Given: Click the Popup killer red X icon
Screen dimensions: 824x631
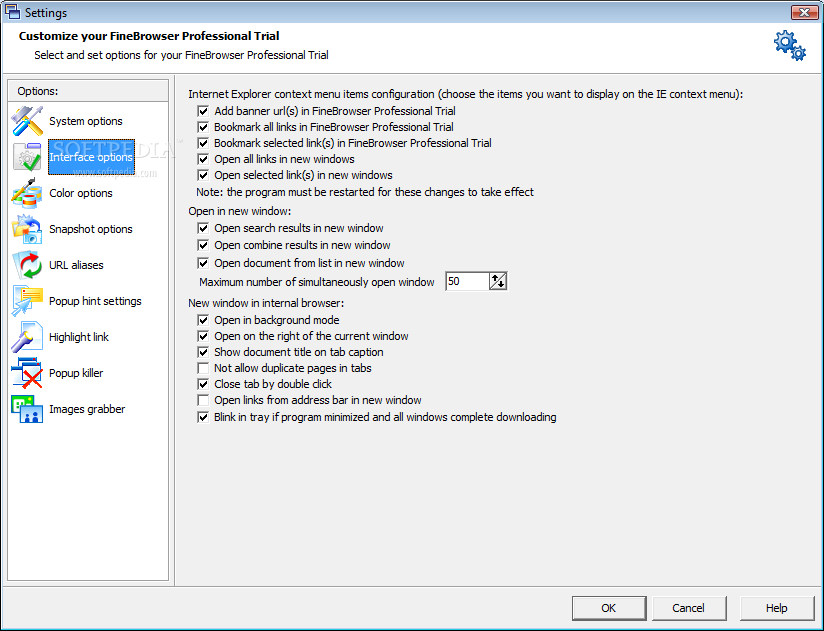Looking at the screenshot, I should pyautogui.click(x=27, y=373).
